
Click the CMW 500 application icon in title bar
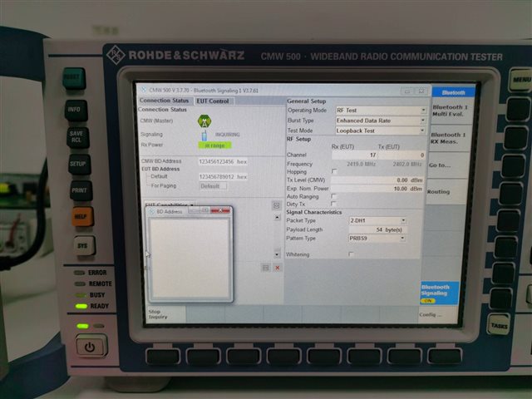[x=144, y=90]
